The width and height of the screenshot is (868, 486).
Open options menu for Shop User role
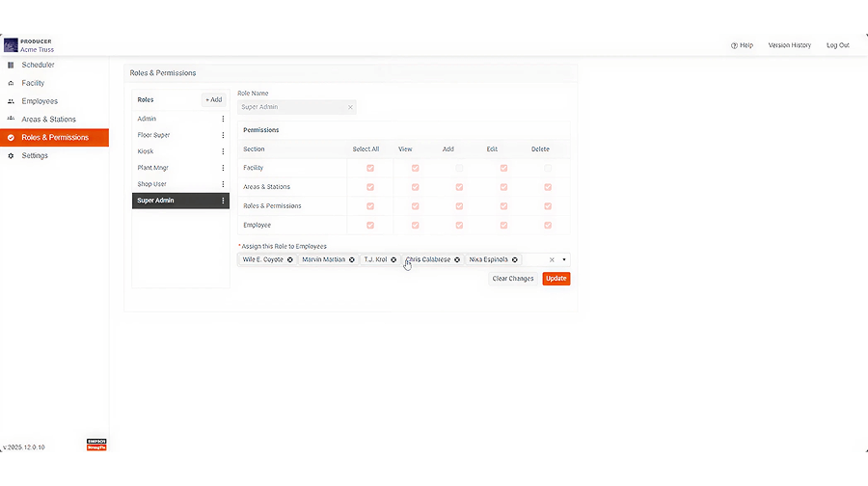click(223, 184)
